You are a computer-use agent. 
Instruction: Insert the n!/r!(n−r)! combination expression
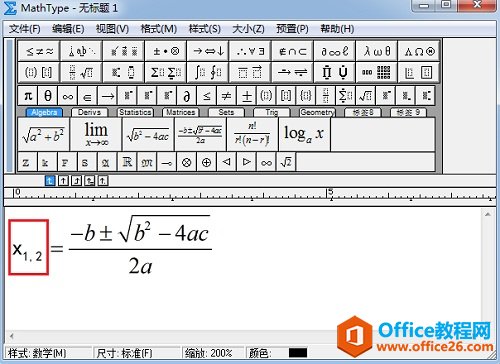coord(252,135)
